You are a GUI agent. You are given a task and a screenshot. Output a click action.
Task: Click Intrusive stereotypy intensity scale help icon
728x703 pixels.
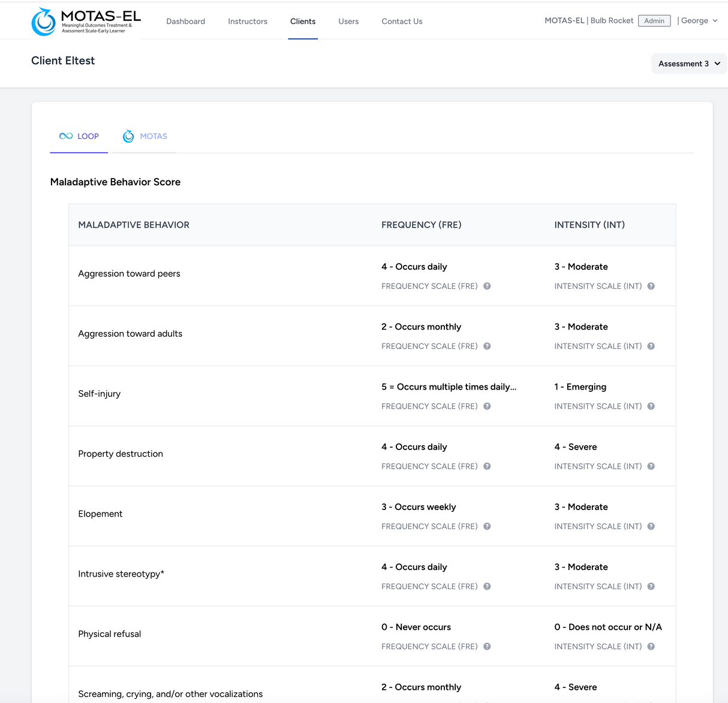click(651, 586)
